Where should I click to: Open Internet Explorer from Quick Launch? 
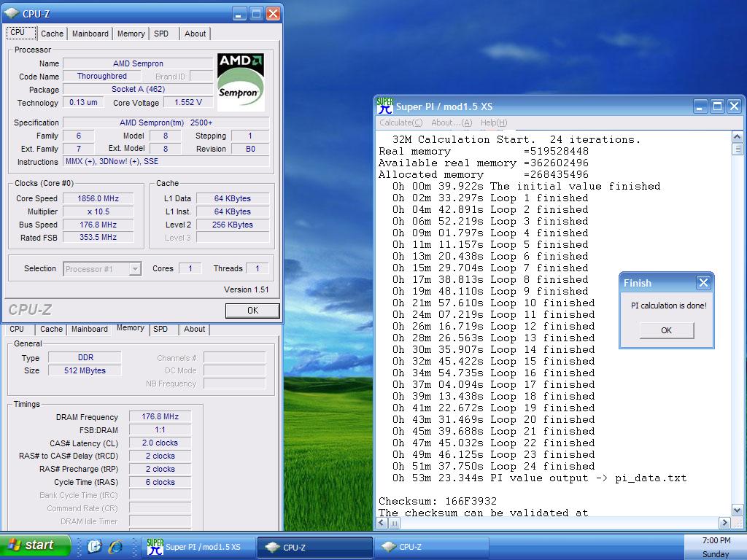coord(115,546)
